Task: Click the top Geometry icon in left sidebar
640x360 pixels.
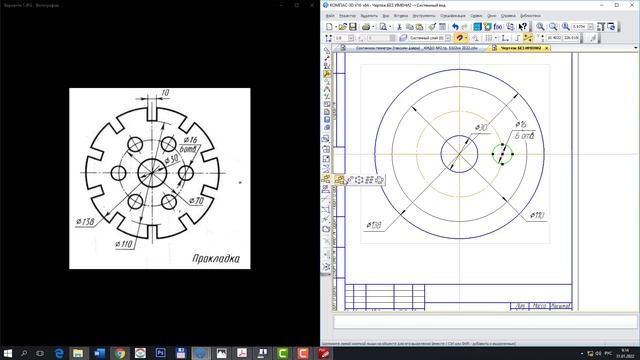Action: click(x=327, y=51)
